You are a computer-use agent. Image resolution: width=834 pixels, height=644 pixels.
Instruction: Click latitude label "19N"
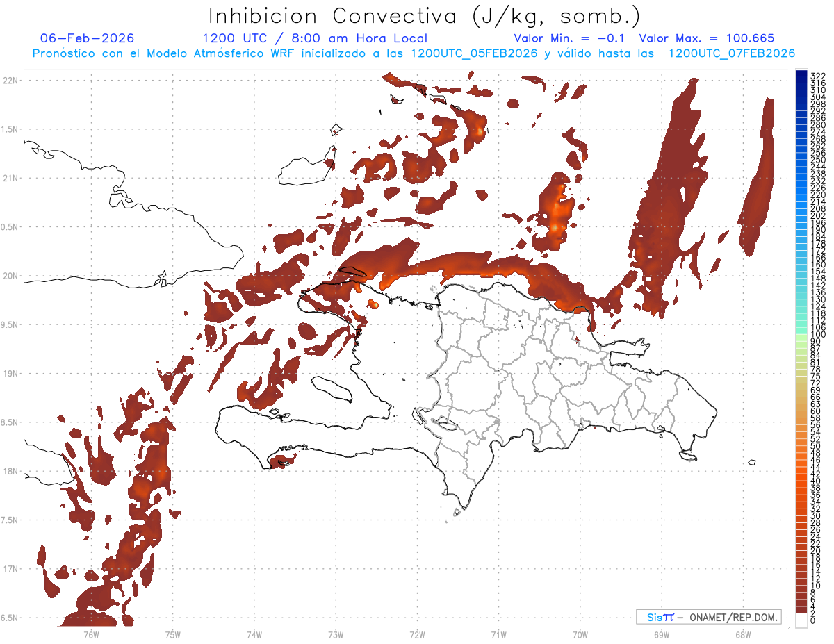pos(10,374)
